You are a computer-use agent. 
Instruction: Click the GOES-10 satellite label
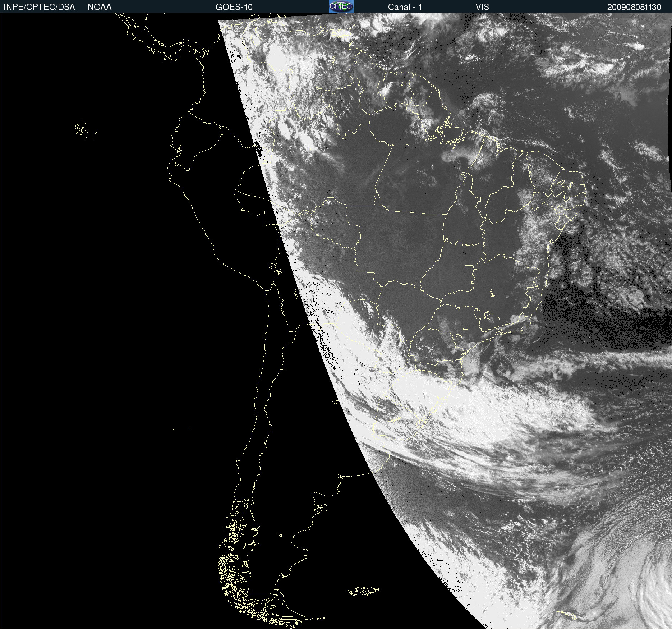click(234, 7)
